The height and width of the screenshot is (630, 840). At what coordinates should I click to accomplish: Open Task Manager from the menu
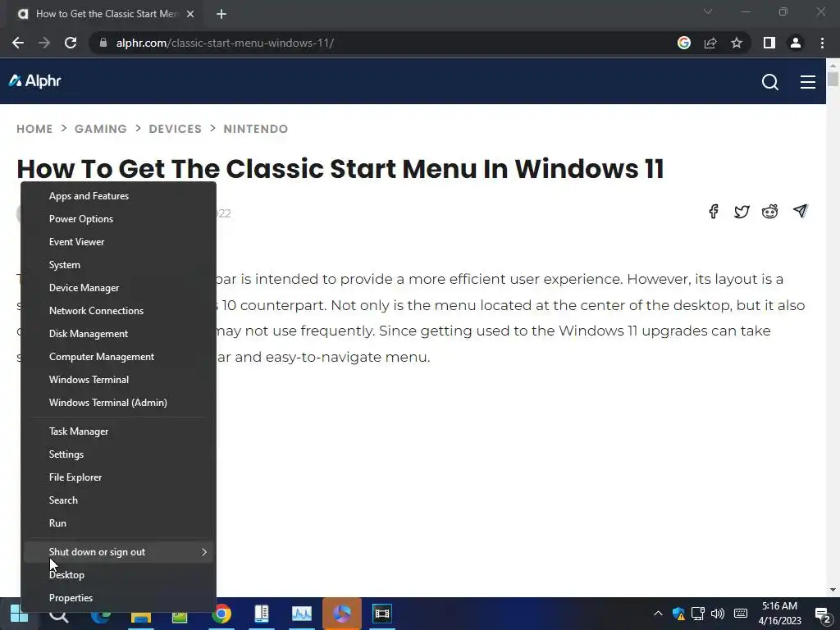(118, 431)
